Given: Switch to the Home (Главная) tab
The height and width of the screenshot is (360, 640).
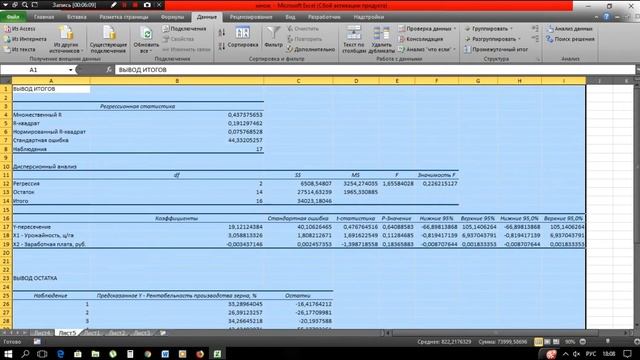Looking at the screenshot, I should (44, 17).
